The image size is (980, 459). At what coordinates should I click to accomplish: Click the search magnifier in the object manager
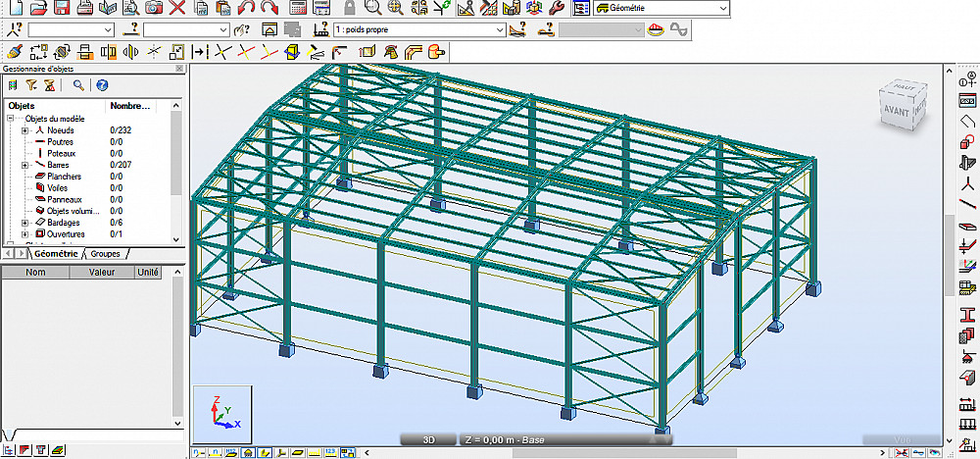[x=78, y=85]
